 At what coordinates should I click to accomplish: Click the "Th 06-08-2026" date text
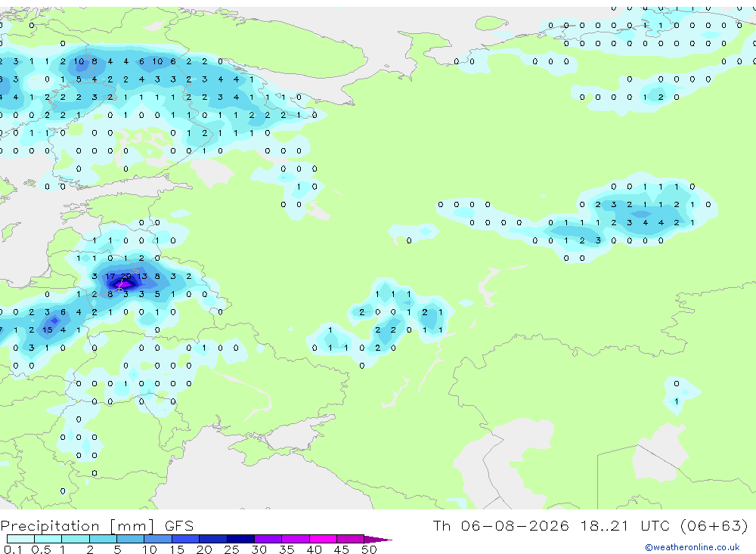500,526
